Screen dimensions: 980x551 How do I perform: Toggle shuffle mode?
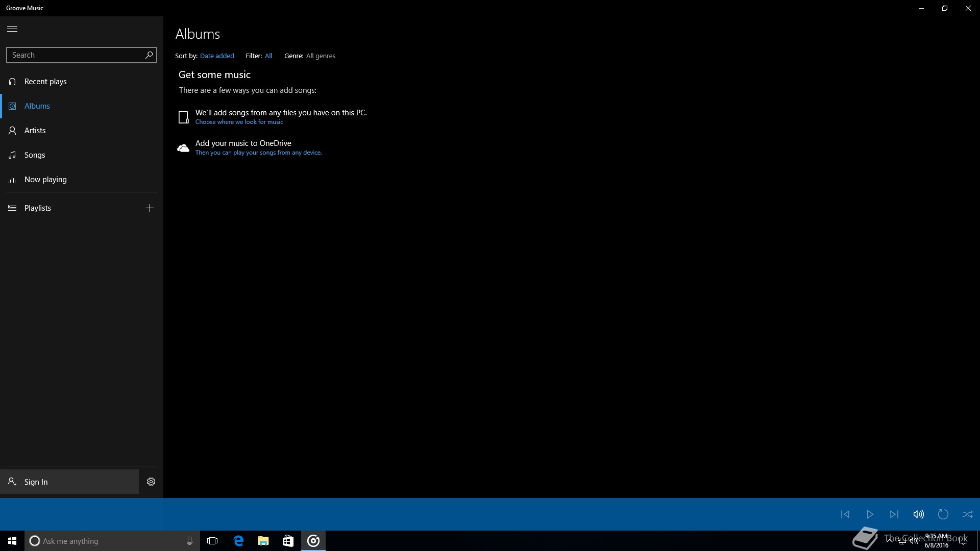(967, 514)
